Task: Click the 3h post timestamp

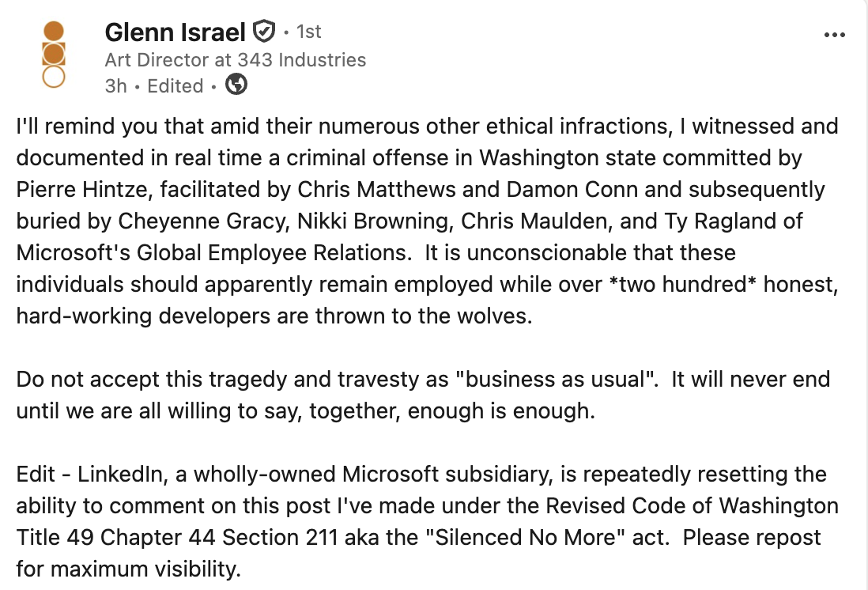Action: point(115,86)
